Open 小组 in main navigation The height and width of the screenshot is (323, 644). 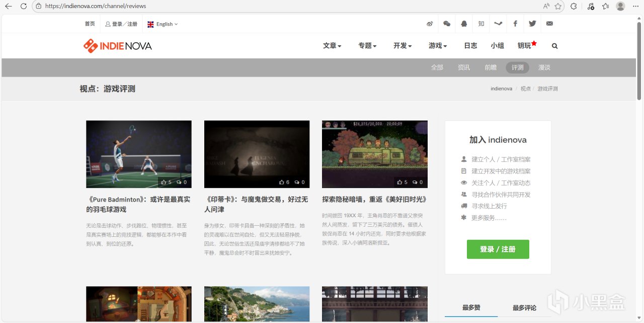pyautogui.click(x=498, y=46)
